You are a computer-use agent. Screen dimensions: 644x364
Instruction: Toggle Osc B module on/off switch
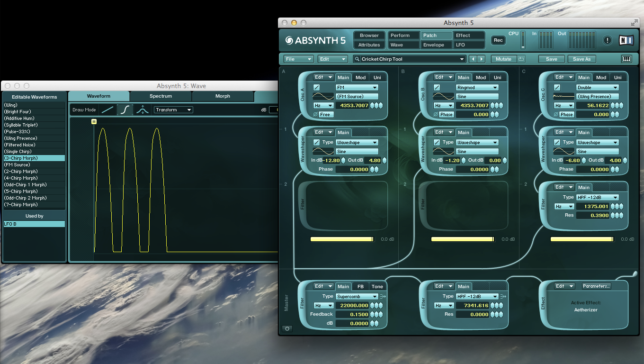[x=437, y=88]
